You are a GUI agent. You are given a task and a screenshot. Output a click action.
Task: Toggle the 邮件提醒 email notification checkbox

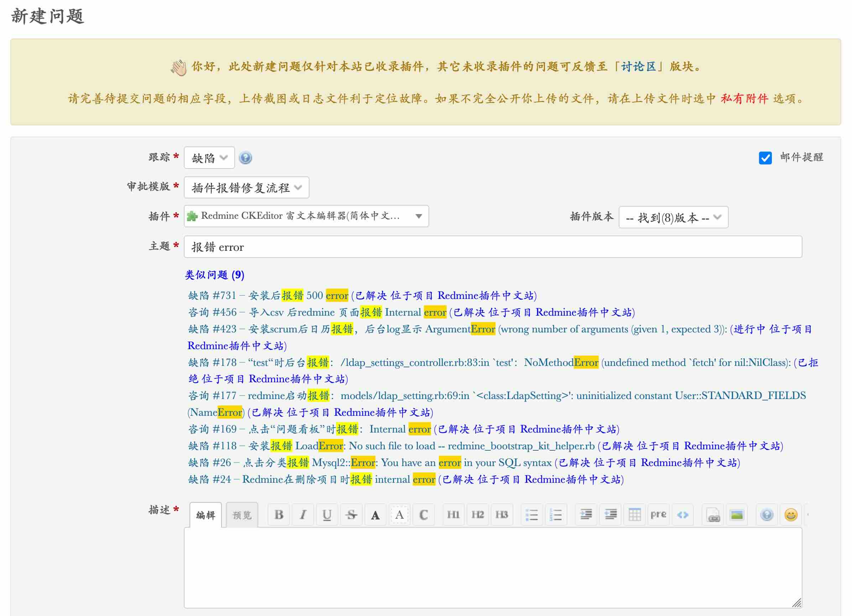pos(765,158)
